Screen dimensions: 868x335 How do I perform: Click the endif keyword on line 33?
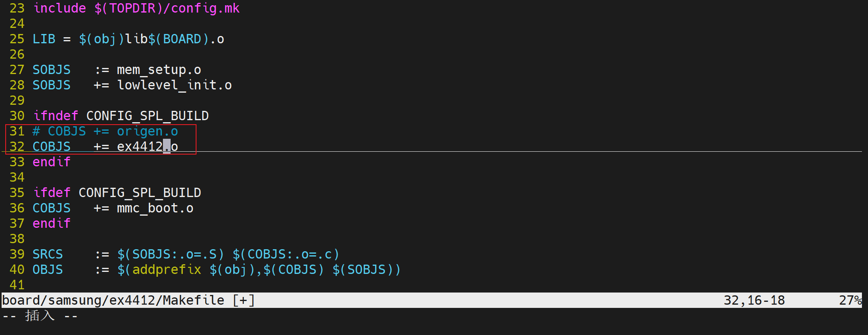pos(51,162)
